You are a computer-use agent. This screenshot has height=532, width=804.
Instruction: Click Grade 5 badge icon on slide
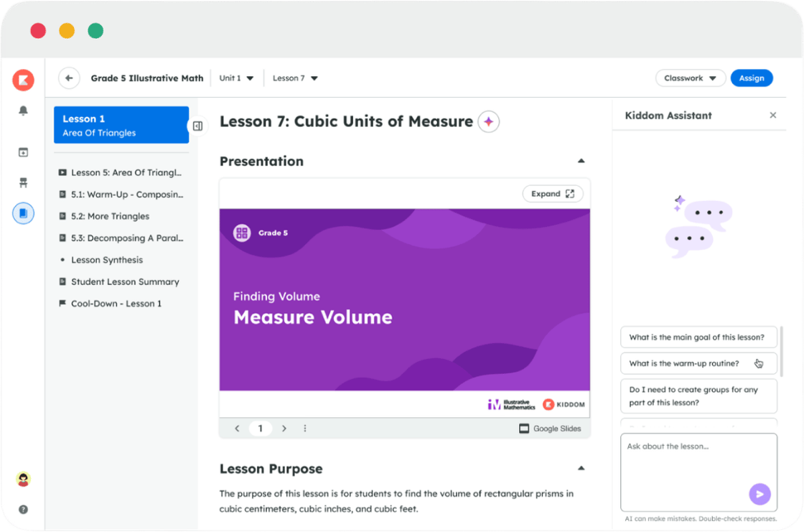(x=242, y=233)
